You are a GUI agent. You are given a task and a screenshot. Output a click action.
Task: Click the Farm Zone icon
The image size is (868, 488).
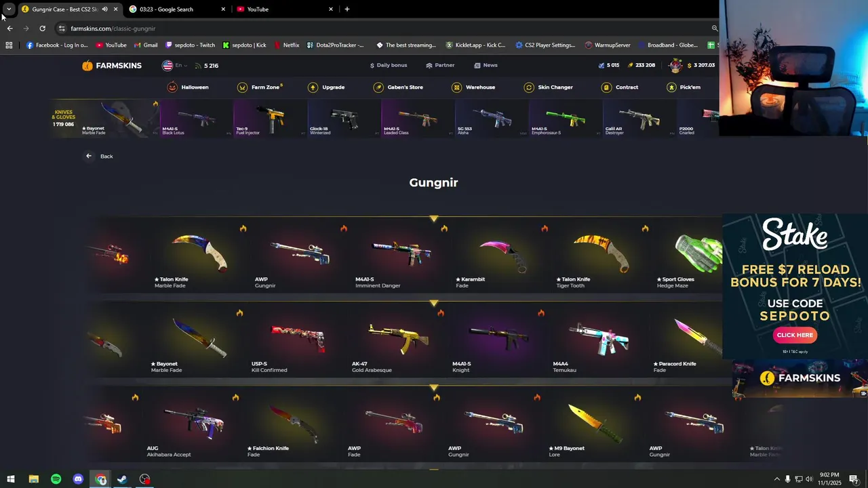coord(242,87)
